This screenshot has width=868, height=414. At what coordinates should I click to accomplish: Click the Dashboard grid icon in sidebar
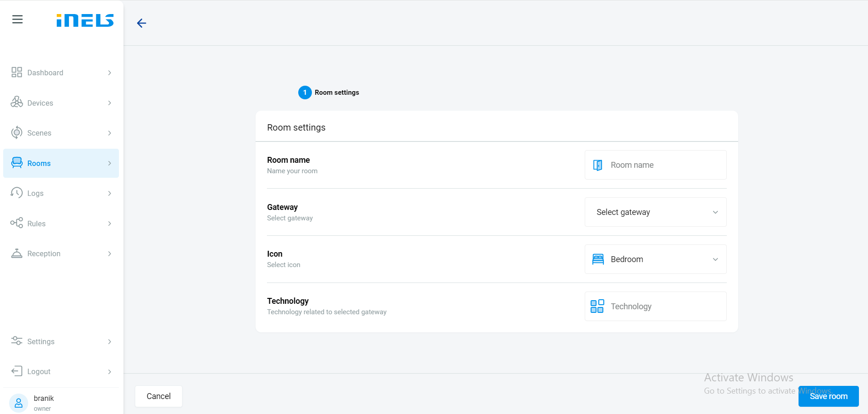tap(17, 73)
